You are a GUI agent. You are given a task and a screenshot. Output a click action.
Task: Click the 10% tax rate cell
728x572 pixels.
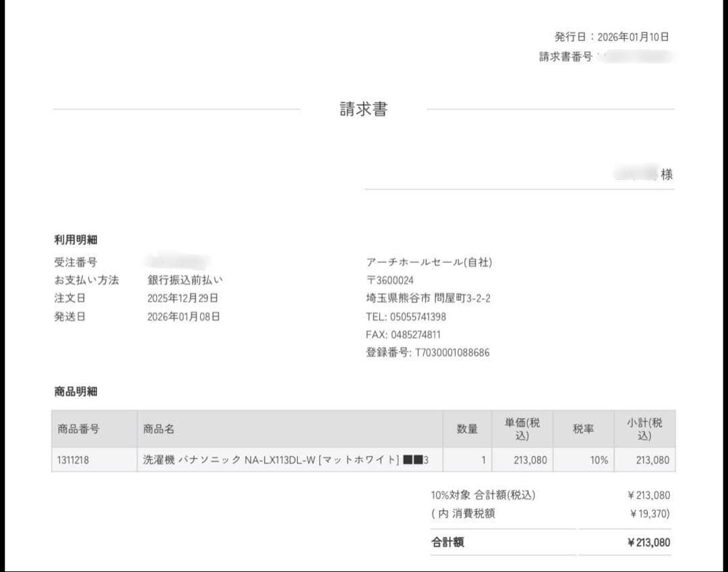tap(599, 460)
